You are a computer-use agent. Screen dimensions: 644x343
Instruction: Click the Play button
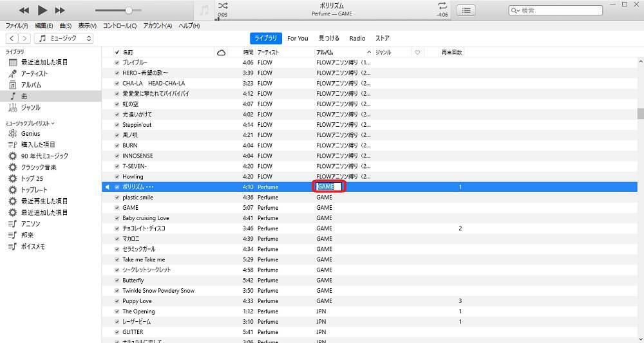[x=42, y=10]
